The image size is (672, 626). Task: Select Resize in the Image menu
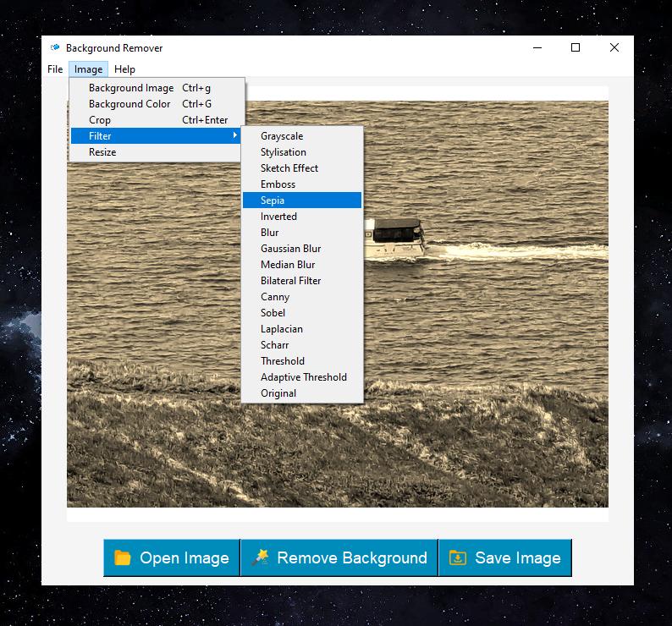(102, 152)
